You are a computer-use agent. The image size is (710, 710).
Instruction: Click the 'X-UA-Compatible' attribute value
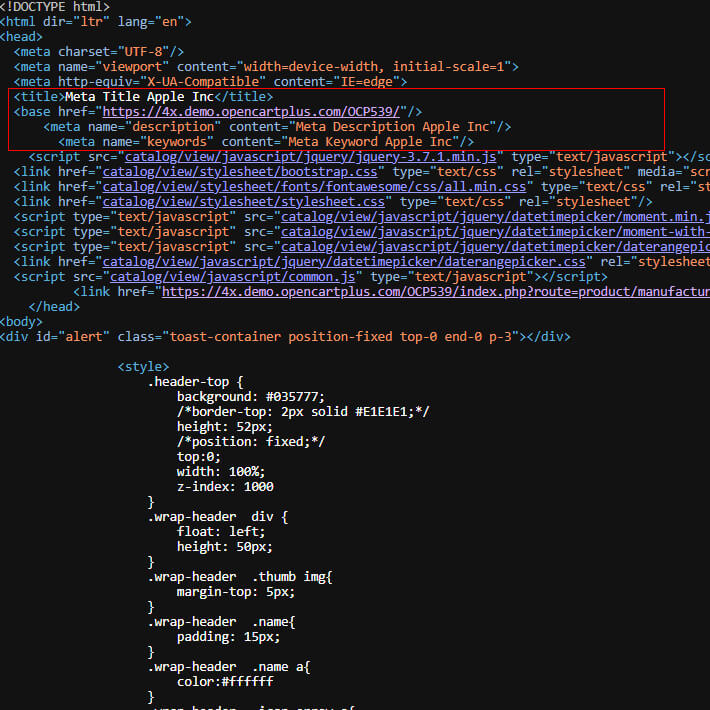[203, 82]
